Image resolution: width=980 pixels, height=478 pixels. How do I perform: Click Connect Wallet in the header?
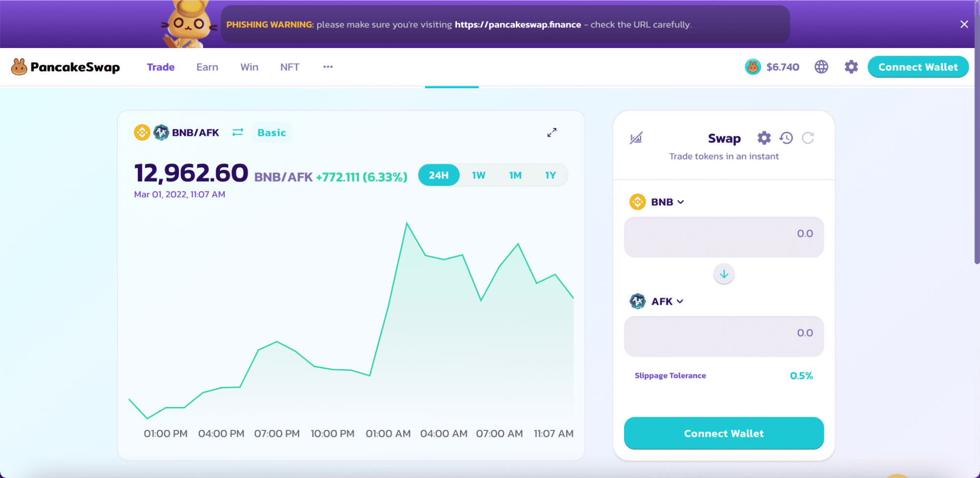pos(918,67)
